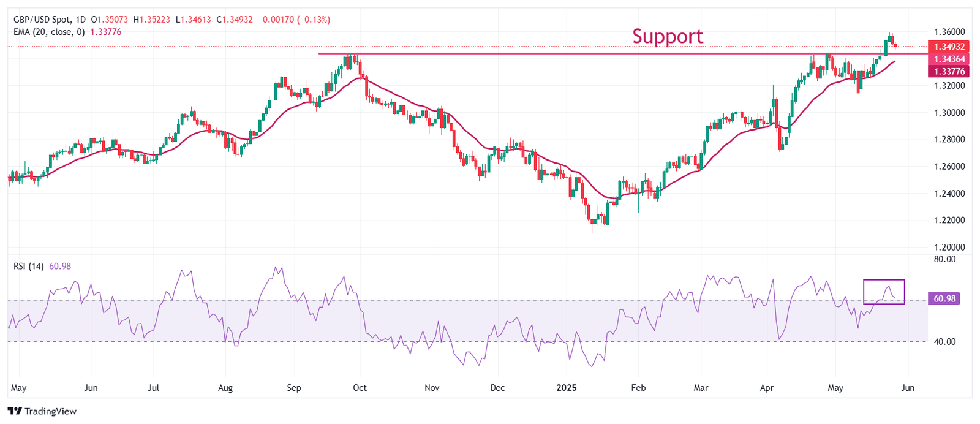Viewport: 980px width, 424px height.
Task: Click the 40.00 level on the RSI scale
Action: pos(944,342)
